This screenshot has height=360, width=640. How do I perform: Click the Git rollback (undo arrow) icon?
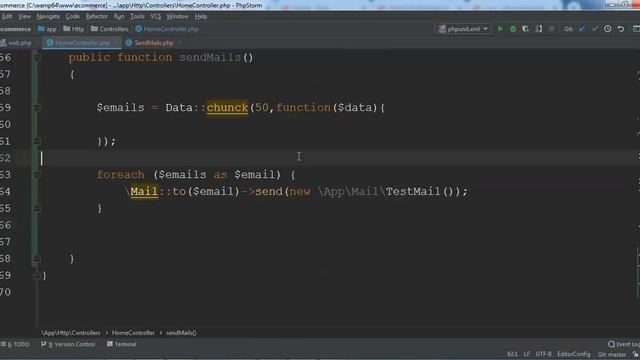621,29
